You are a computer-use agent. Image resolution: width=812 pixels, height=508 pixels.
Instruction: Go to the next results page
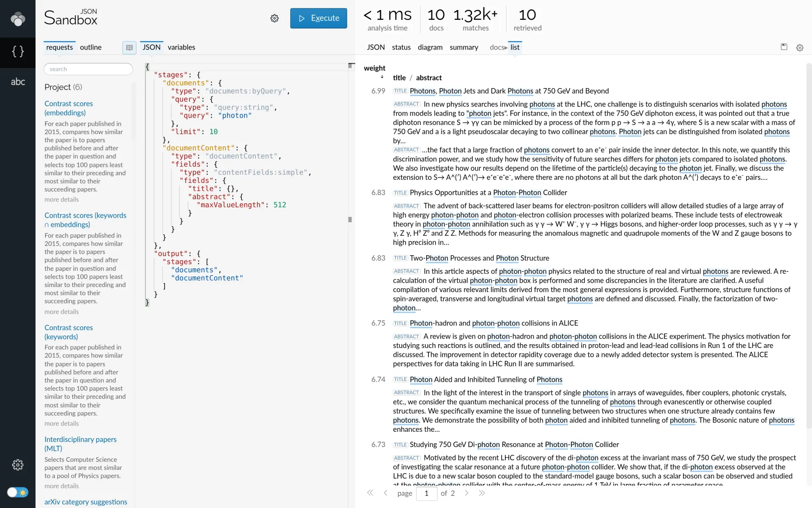(466, 493)
